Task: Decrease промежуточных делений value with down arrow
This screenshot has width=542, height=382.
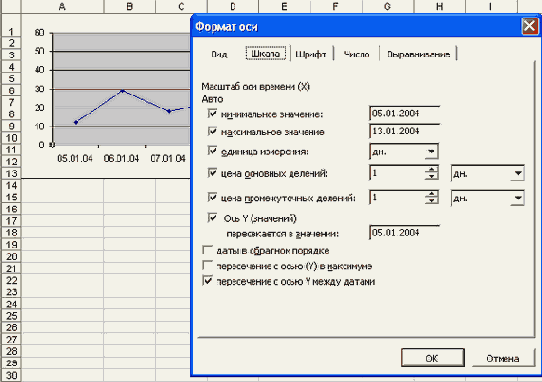Action: click(x=431, y=201)
